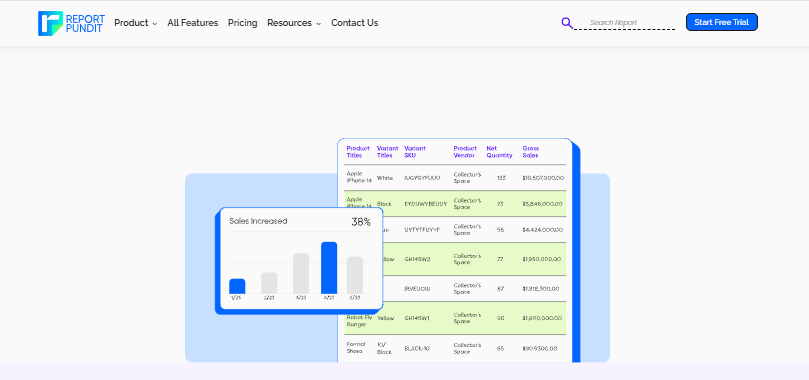Click the Net Quantity column header
The width and height of the screenshot is (809, 380).
click(x=499, y=152)
